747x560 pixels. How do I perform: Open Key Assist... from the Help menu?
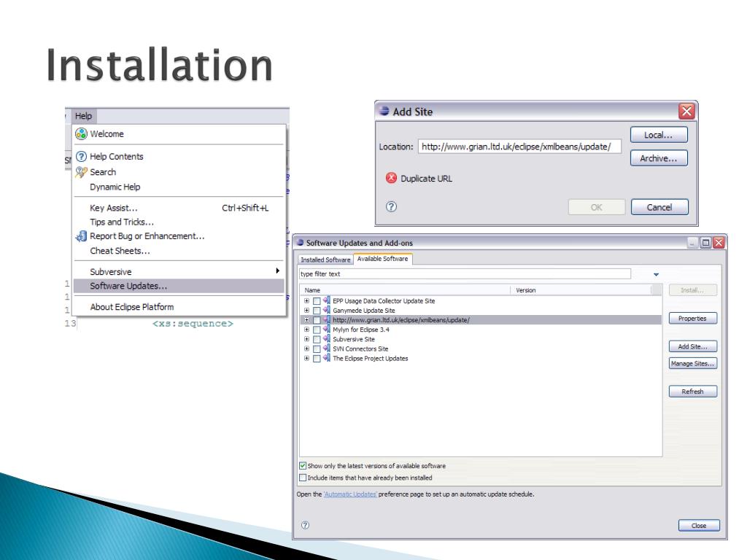tap(179, 208)
